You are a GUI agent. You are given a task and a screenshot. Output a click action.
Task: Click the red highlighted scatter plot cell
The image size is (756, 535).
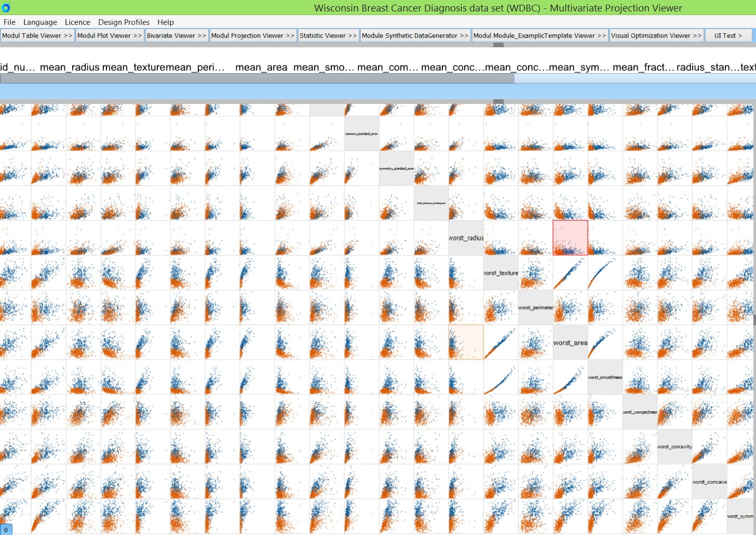click(570, 238)
